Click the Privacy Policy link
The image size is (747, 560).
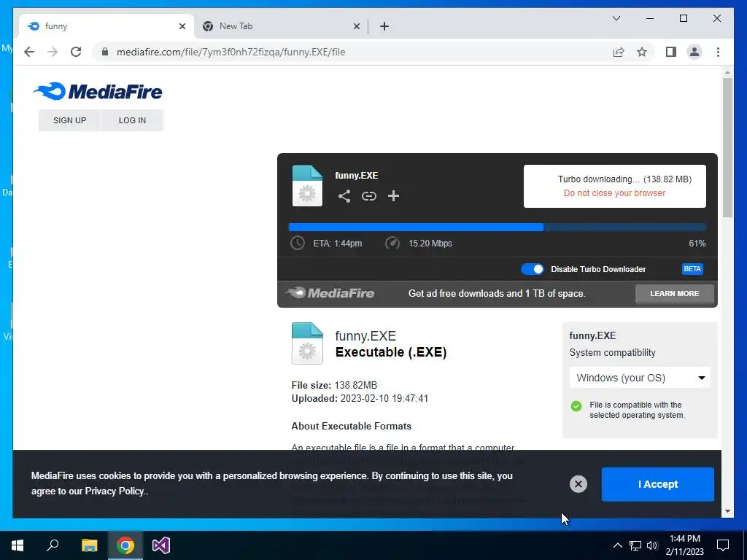click(115, 491)
